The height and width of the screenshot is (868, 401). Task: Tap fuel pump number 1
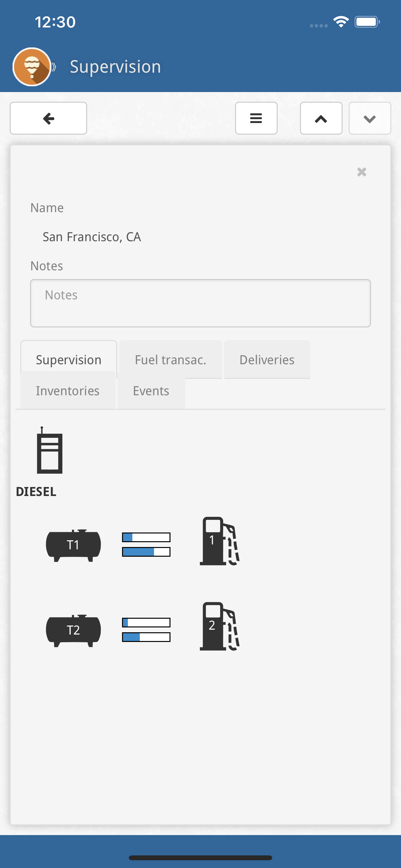[219, 541]
